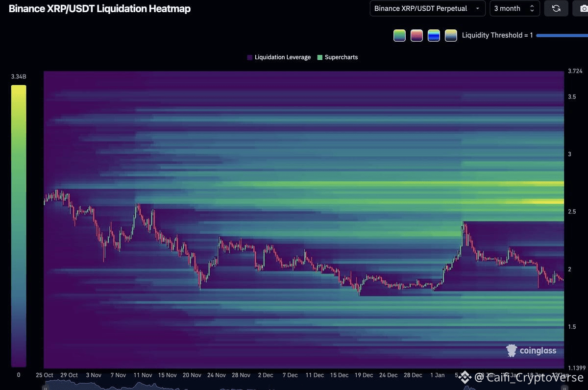The height and width of the screenshot is (390, 588).
Task: Toggle the Liquidation Leverage legend series
Action: pyautogui.click(x=279, y=57)
